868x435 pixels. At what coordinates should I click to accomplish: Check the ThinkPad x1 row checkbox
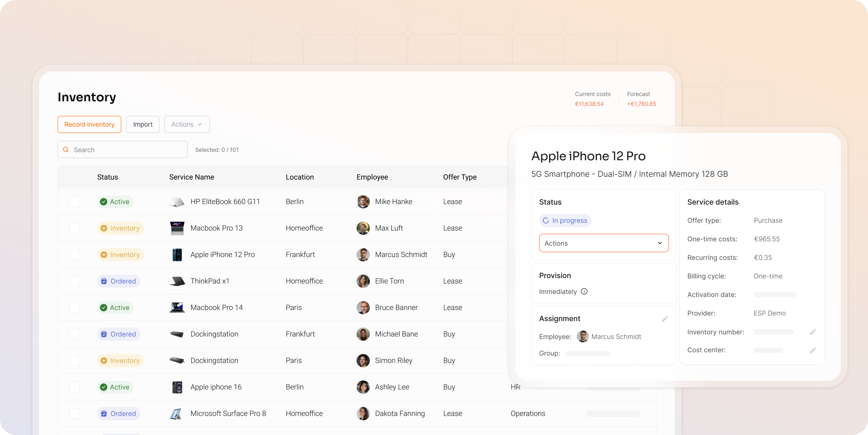[74, 281]
